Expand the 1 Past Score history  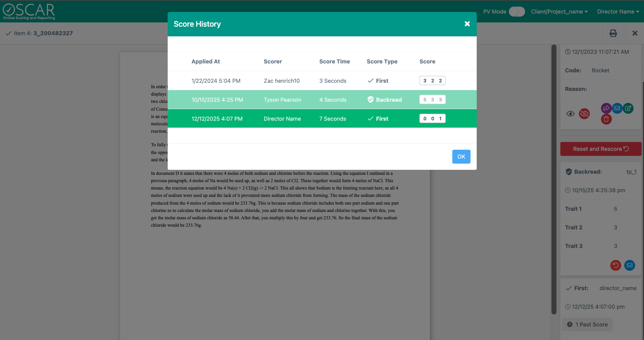pyautogui.click(x=587, y=325)
